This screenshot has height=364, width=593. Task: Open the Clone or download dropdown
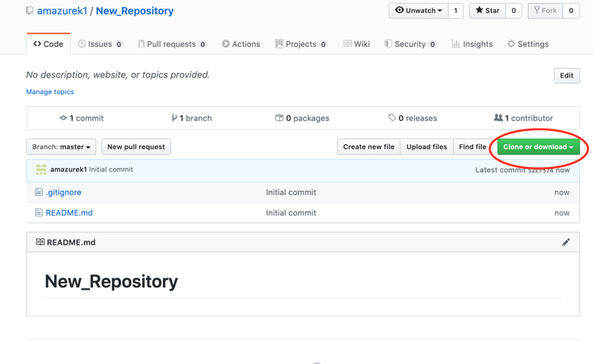[x=538, y=147]
